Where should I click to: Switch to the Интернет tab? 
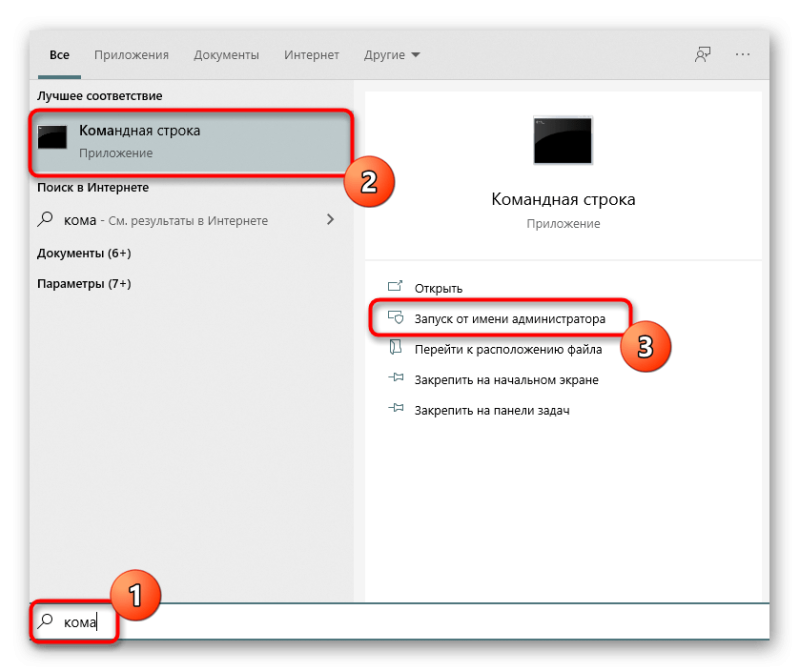pyautogui.click(x=311, y=55)
